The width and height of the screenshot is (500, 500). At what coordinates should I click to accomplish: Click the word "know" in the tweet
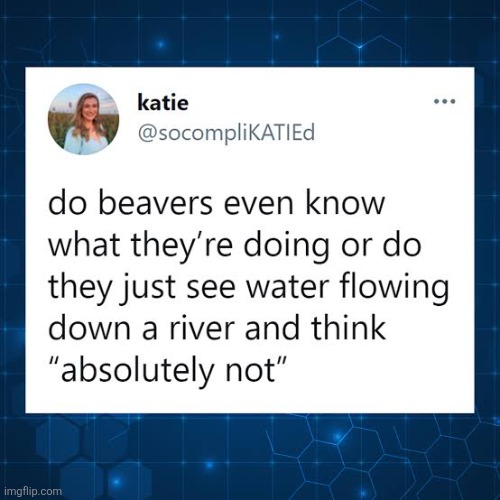tap(345, 204)
